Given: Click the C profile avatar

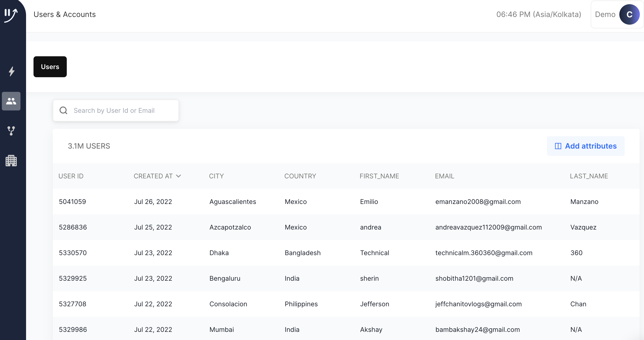Looking at the screenshot, I should point(629,14).
